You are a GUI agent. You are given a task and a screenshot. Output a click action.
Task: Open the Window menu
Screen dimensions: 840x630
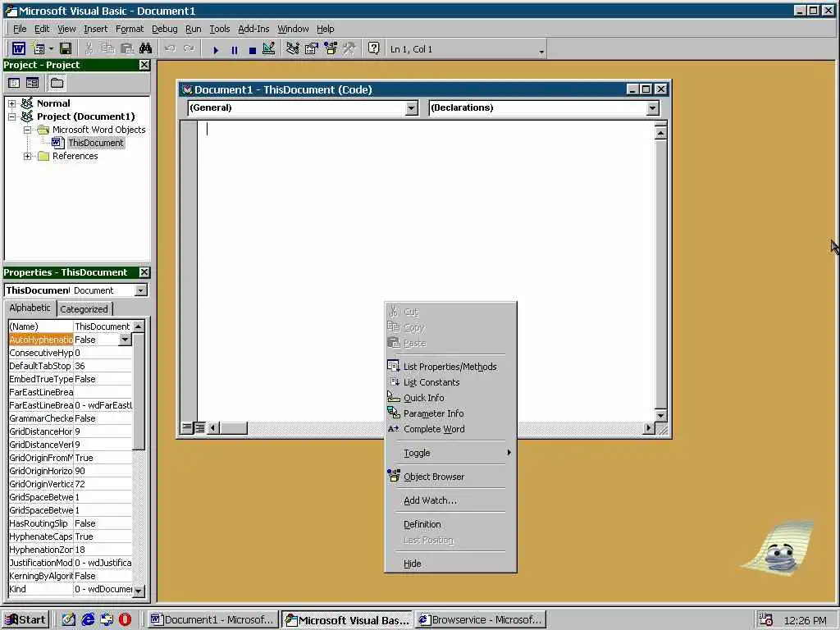(293, 29)
